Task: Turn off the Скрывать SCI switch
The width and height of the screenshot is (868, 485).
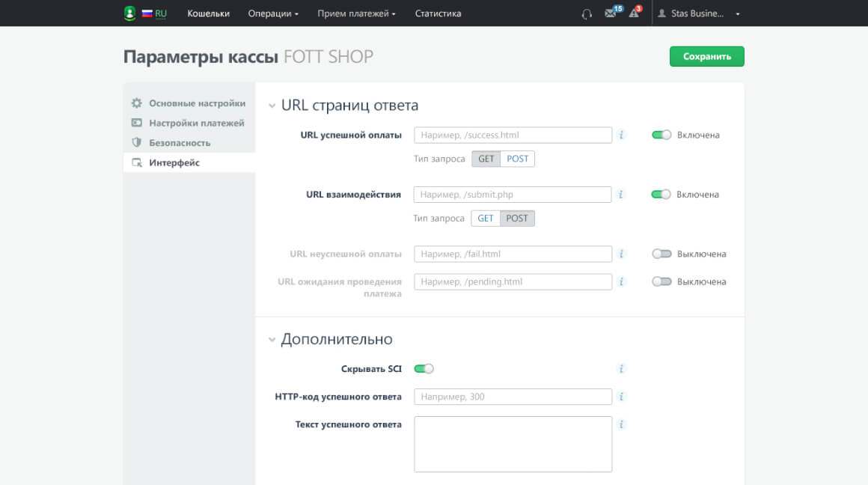Action: point(424,369)
